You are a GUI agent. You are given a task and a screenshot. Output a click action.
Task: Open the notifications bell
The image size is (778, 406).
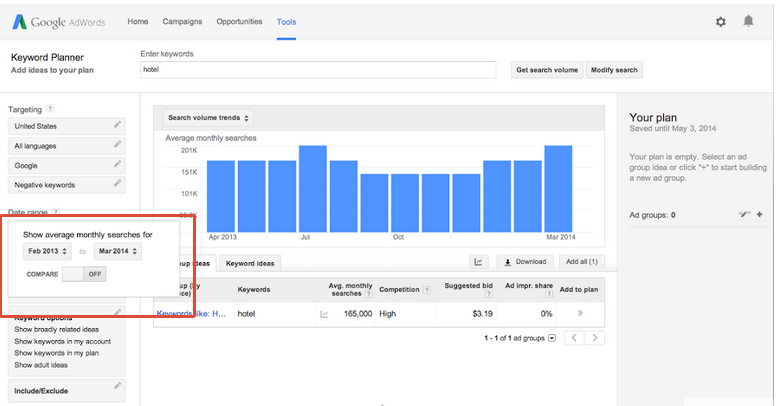748,21
